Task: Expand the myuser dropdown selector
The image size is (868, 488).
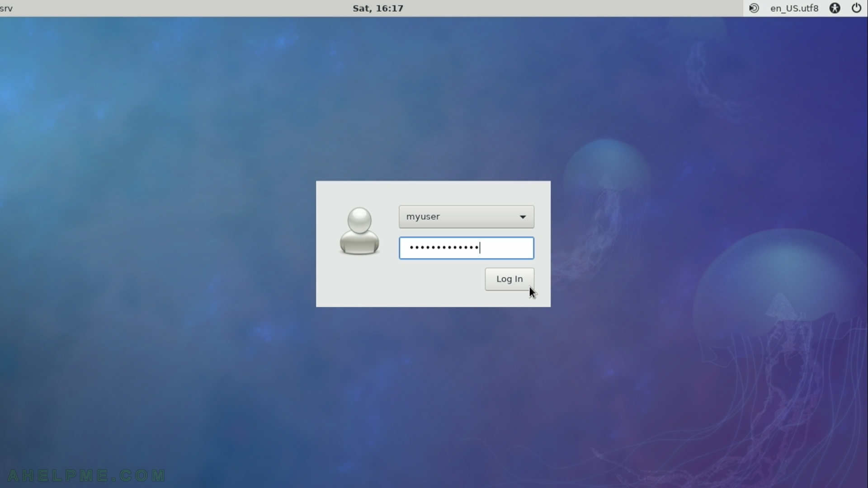Action: tap(522, 216)
